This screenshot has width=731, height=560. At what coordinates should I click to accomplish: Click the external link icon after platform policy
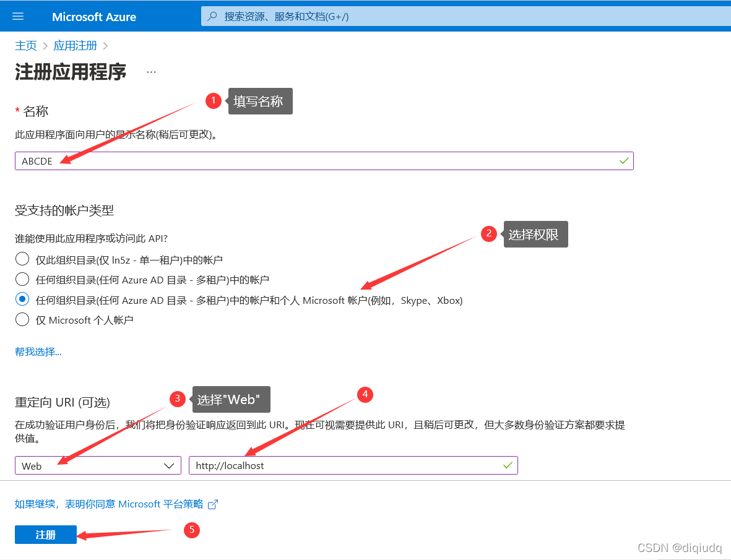click(212, 504)
